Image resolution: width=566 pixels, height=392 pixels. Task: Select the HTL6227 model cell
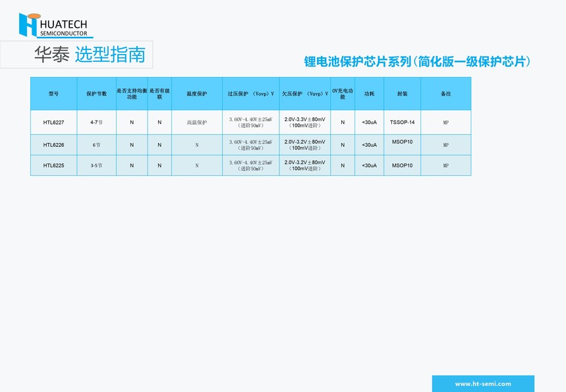click(x=54, y=123)
